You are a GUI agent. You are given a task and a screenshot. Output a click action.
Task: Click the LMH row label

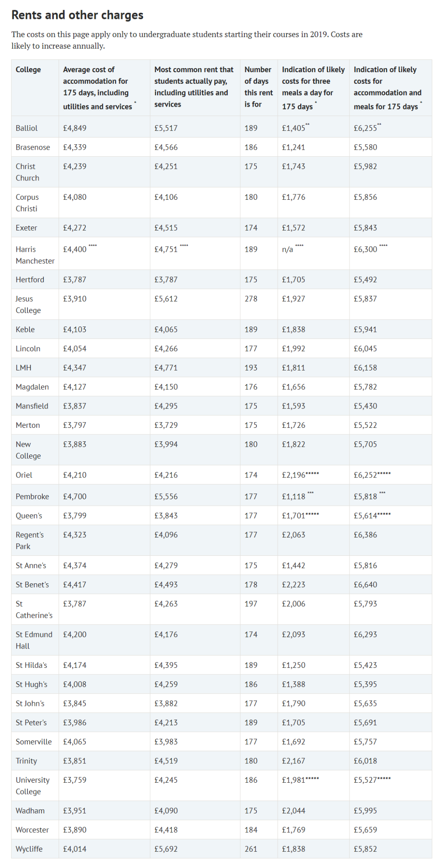23,368
